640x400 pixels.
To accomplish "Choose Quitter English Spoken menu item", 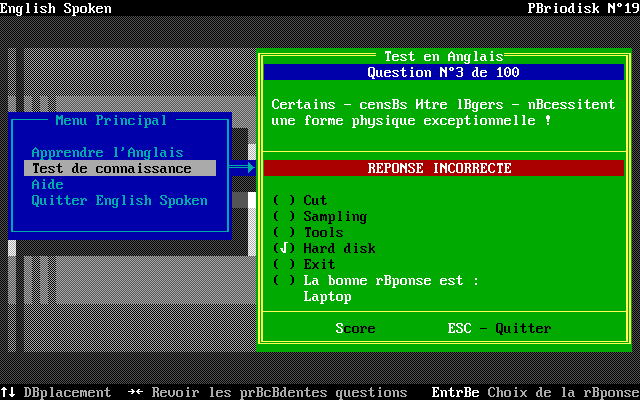I will (120, 200).
